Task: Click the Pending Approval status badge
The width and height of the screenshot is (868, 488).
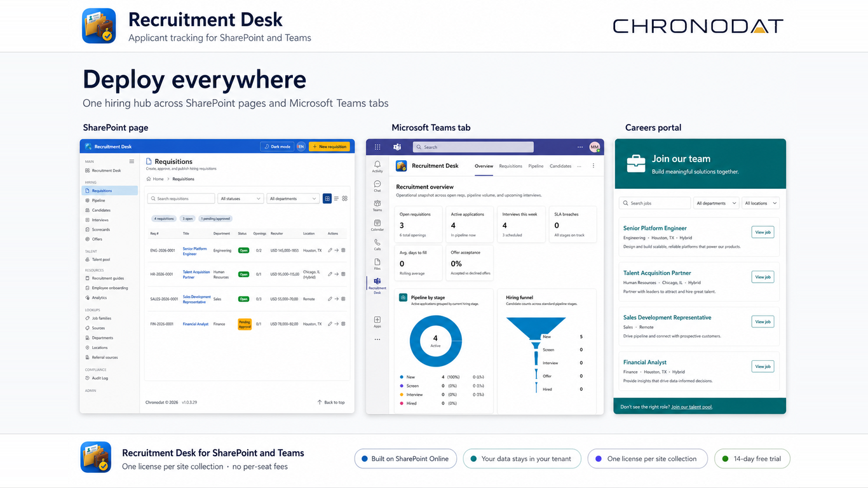Action: pyautogui.click(x=245, y=324)
